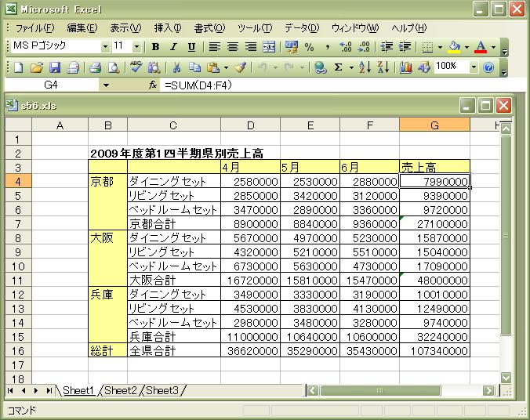Apply cell borders
The height and width of the screenshot is (420, 530).
click(427, 47)
